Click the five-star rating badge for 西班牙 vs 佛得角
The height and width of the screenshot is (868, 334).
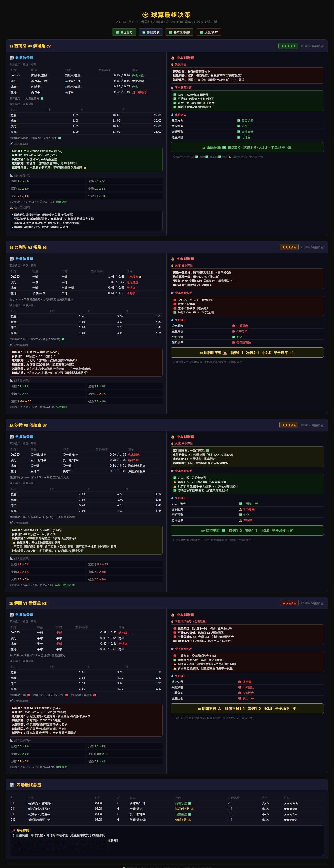pyautogui.click(x=288, y=46)
